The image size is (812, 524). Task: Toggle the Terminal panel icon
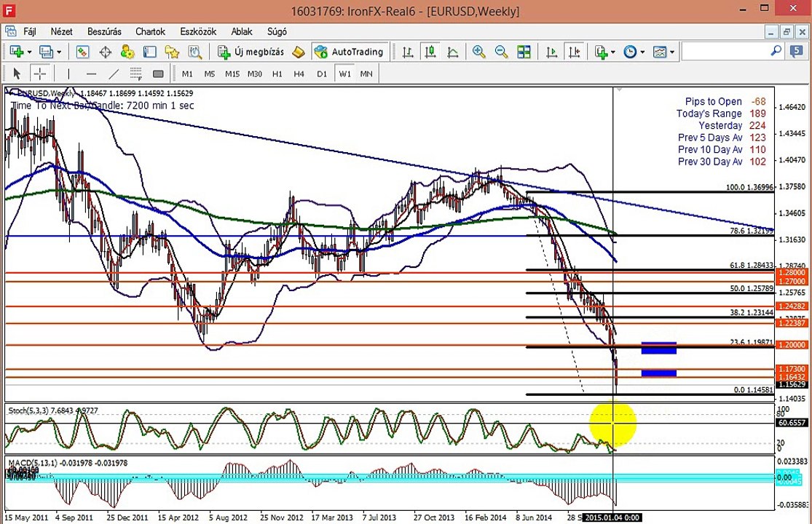(x=150, y=52)
